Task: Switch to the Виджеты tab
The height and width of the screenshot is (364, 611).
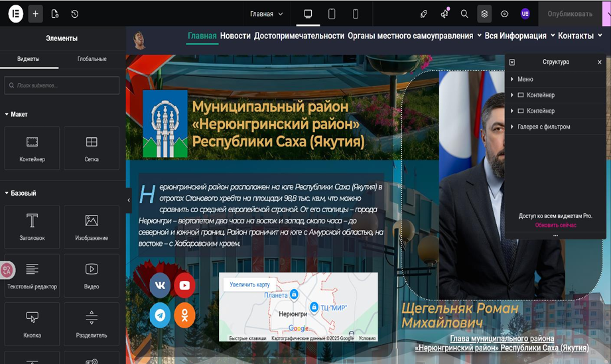Action: tap(29, 59)
